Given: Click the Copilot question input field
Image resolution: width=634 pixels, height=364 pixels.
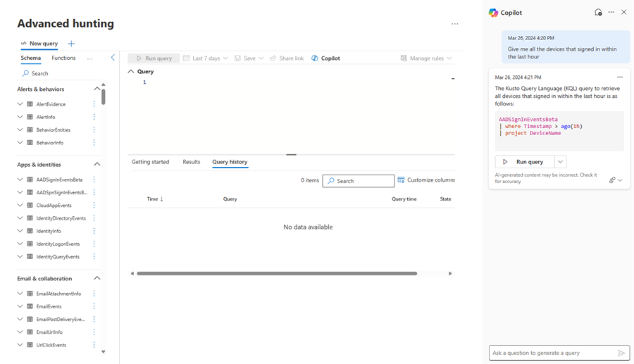Looking at the screenshot, I should (553, 353).
